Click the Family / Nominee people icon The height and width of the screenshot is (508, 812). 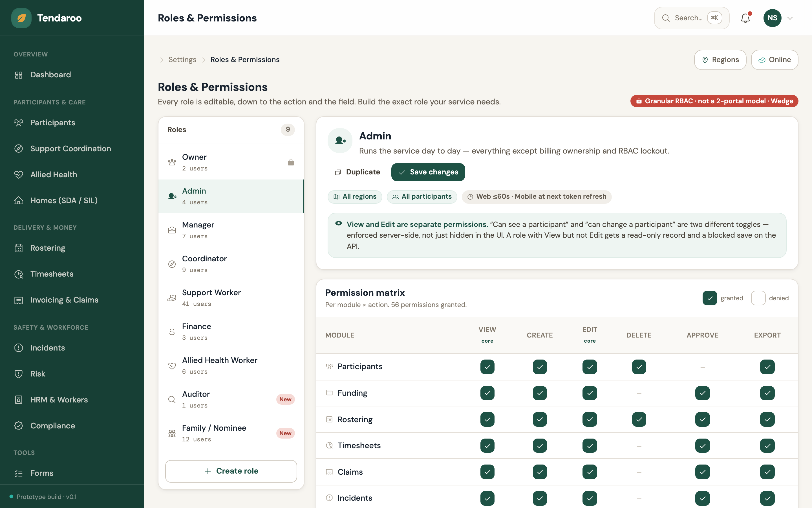(x=172, y=433)
